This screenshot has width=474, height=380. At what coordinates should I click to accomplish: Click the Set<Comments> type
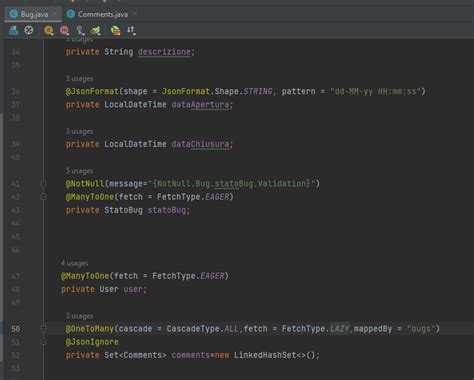[135, 355]
